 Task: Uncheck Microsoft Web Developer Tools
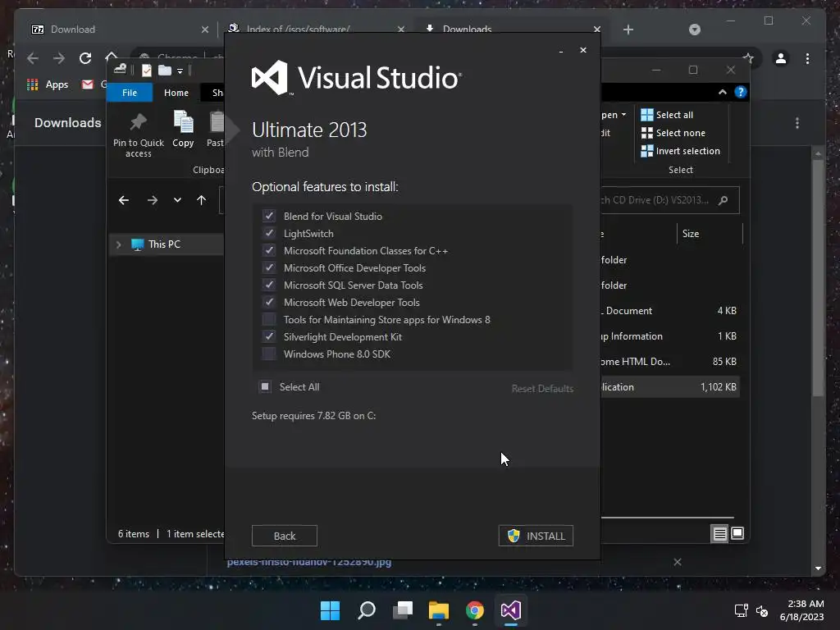pyautogui.click(x=269, y=302)
